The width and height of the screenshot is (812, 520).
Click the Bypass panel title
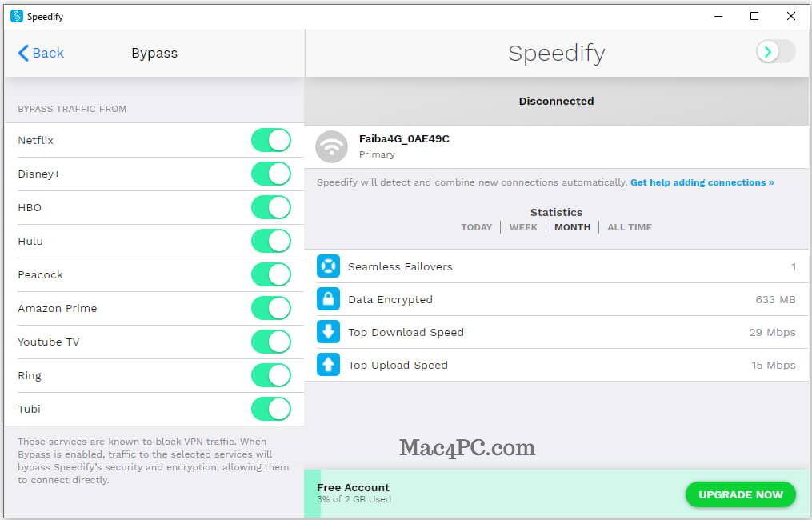(x=154, y=54)
